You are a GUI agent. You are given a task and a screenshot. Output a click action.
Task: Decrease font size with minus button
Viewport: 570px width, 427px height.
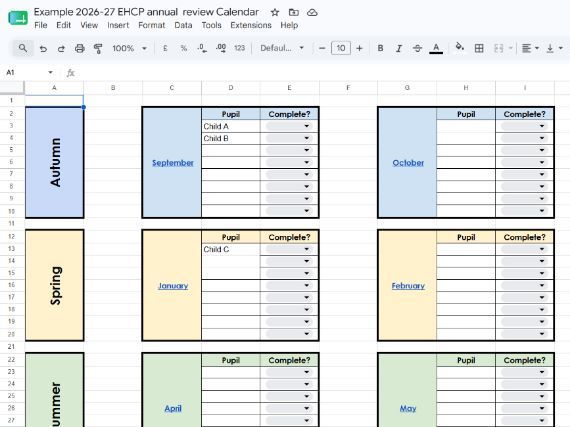pyautogui.click(x=322, y=48)
